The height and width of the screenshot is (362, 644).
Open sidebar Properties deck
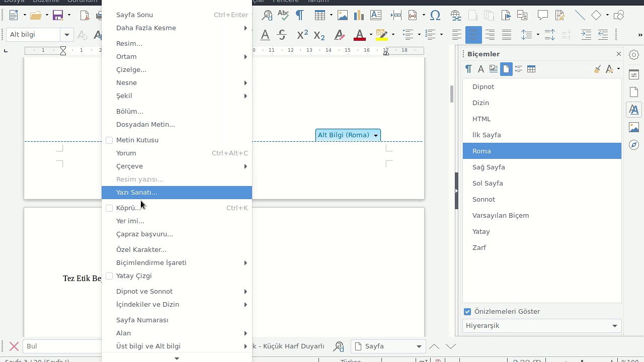click(x=634, y=75)
